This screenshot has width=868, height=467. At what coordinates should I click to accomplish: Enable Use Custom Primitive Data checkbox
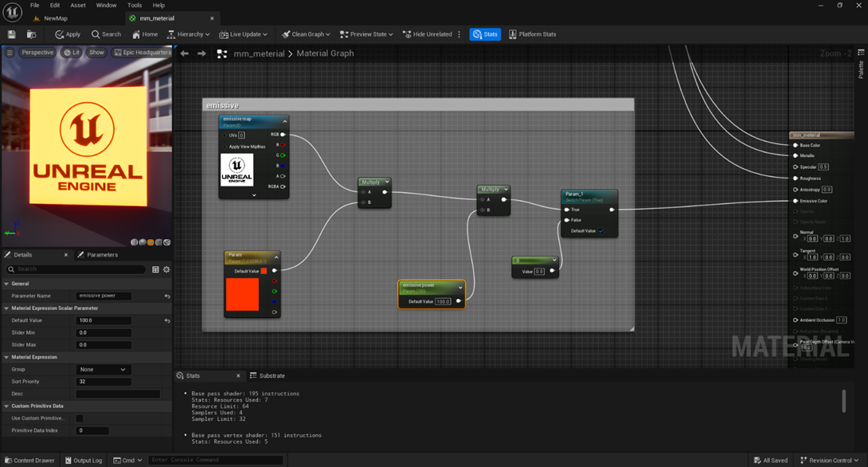click(80, 418)
